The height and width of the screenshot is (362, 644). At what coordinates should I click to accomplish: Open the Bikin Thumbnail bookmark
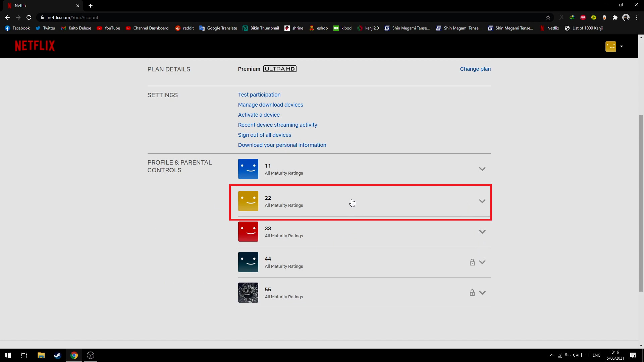tap(261, 28)
